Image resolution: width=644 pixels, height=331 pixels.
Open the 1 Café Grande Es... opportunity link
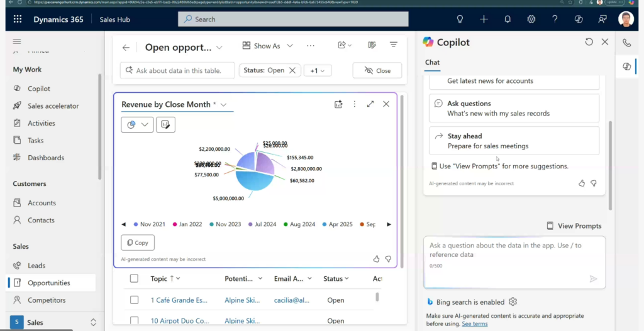click(x=179, y=300)
